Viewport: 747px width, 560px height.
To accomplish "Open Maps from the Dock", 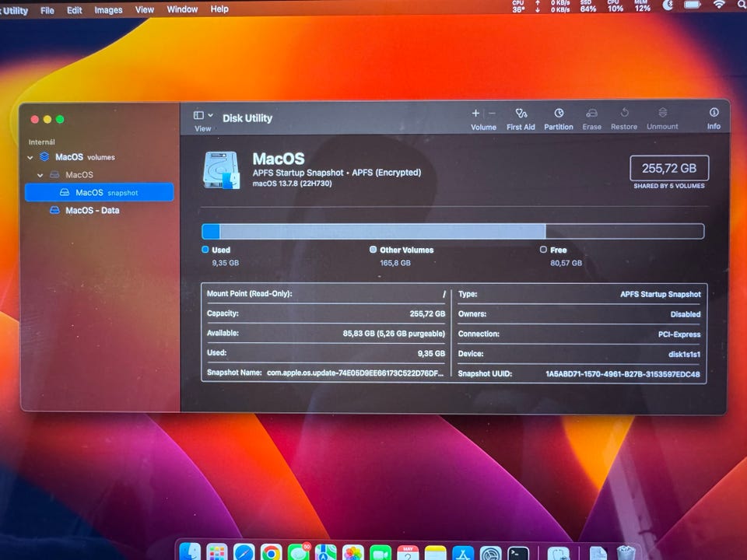I will tap(325, 552).
